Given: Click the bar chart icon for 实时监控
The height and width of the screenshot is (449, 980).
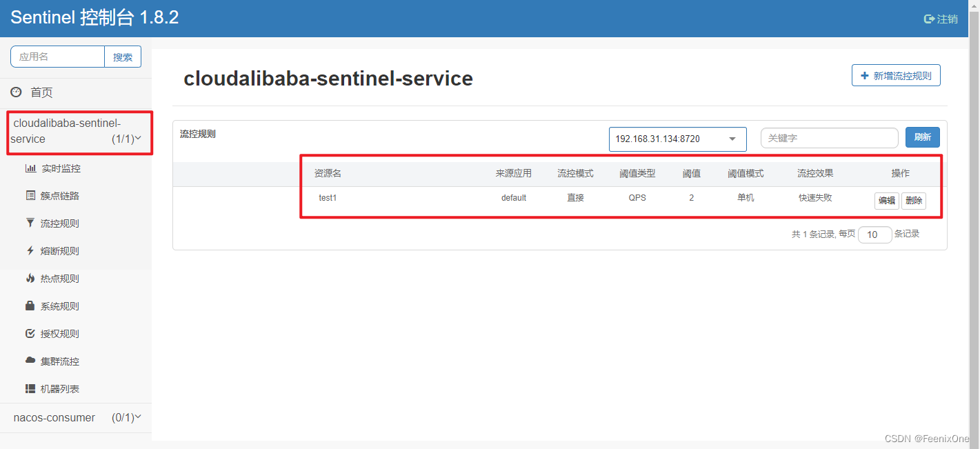Looking at the screenshot, I should click(x=30, y=168).
